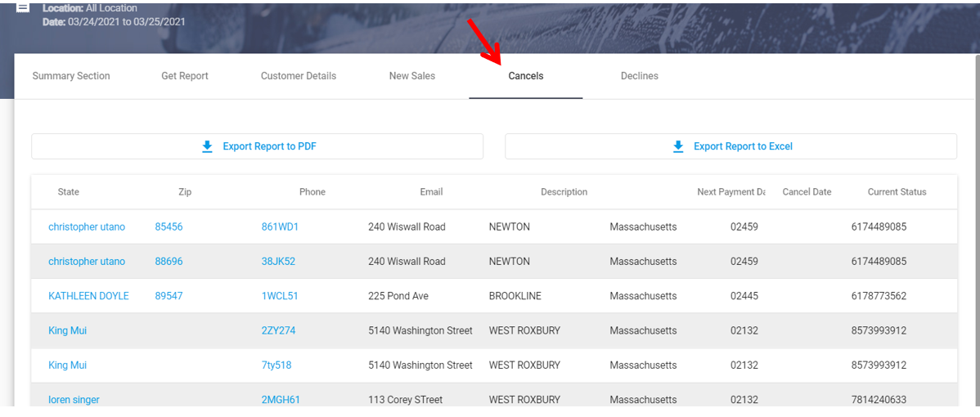
Task: Switch to the Get Report tab
Action: click(185, 76)
